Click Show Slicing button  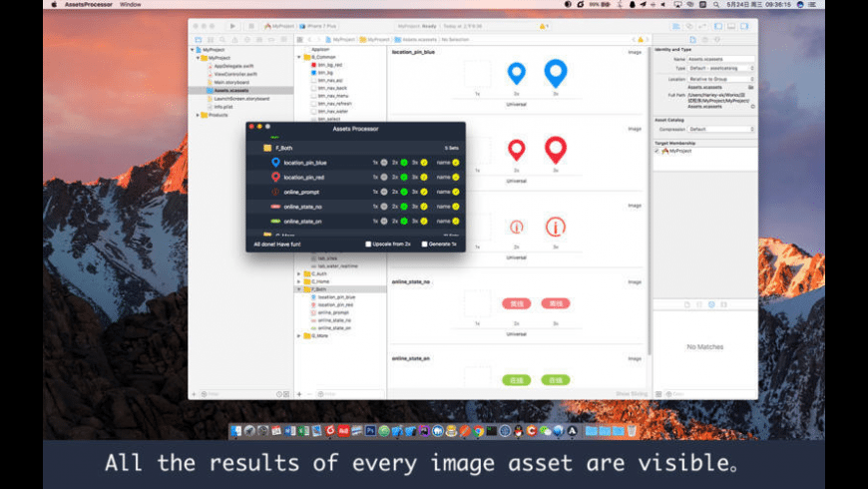632,394
